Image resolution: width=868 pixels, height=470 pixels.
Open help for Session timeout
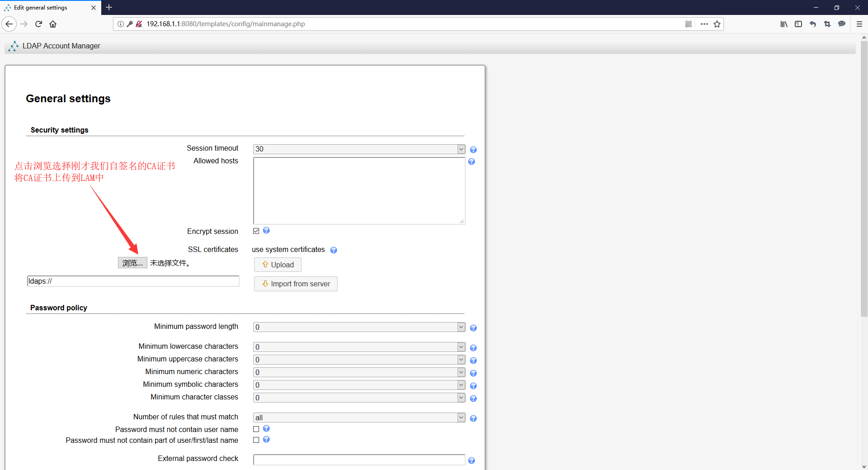(473, 150)
